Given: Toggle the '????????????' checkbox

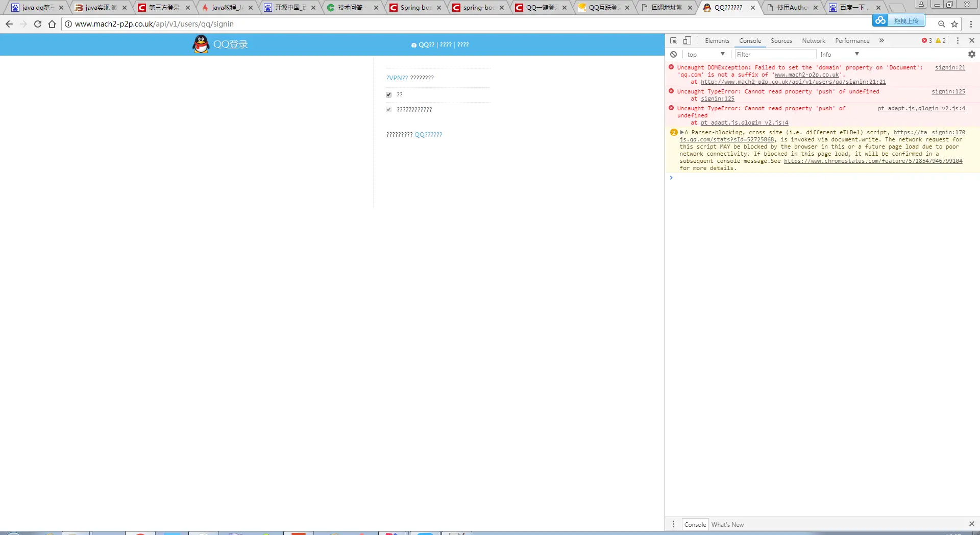Looking at the screenshot, I should coord(388,110).
